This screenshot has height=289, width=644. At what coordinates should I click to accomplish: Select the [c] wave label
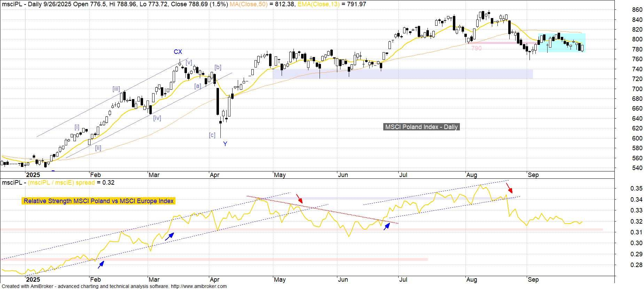[212, 135]
